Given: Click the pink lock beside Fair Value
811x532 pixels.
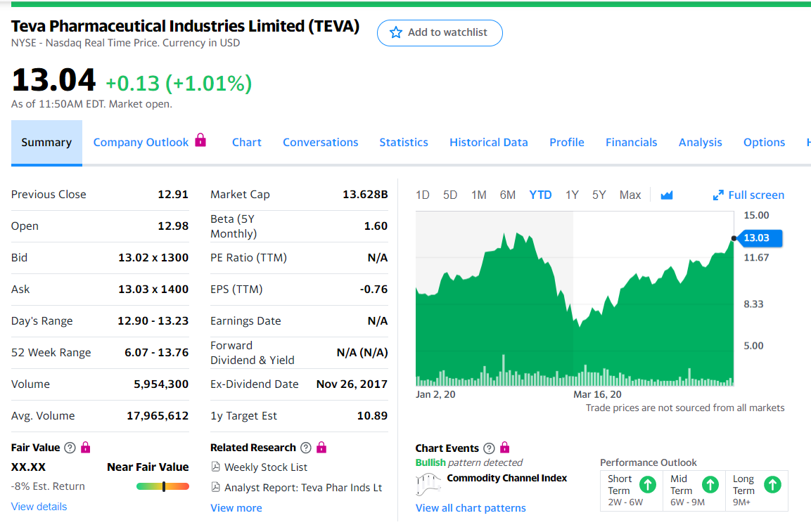Looking at the screenshot, I should pyautogui.click(x=86, y=447).
